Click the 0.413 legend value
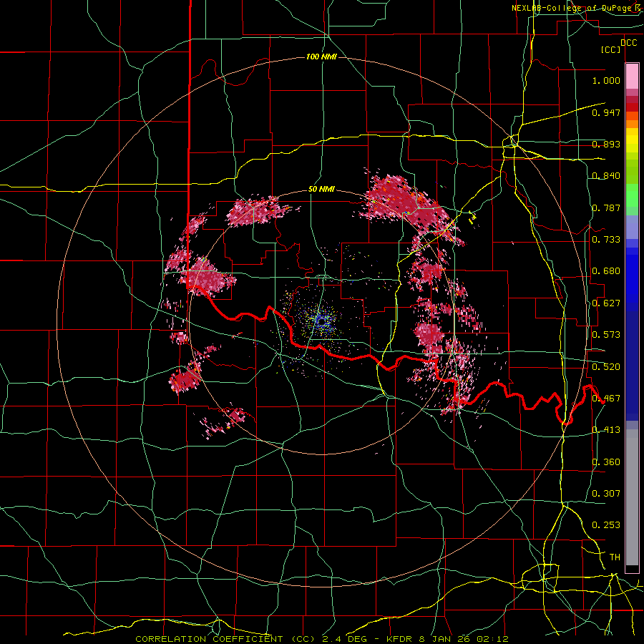The image size is (644, 644). [x=606, y=430]
